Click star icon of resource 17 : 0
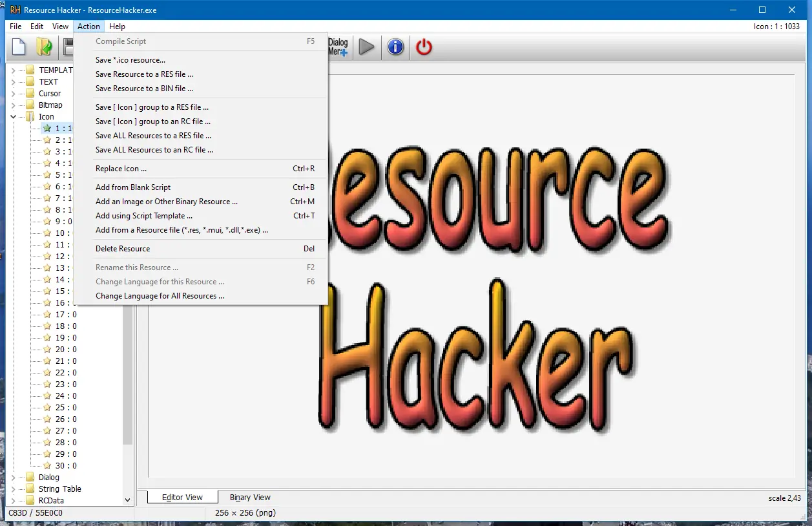This screenshot has width=812, height=526. 47,315
